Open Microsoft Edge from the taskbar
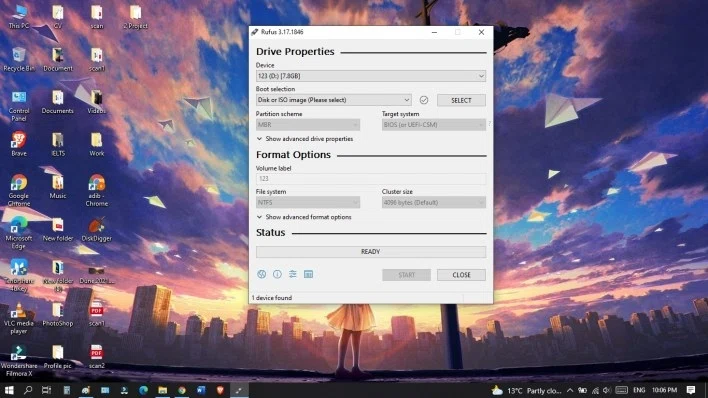The height and width of the screenshot is (398, 708). (144, 390)
